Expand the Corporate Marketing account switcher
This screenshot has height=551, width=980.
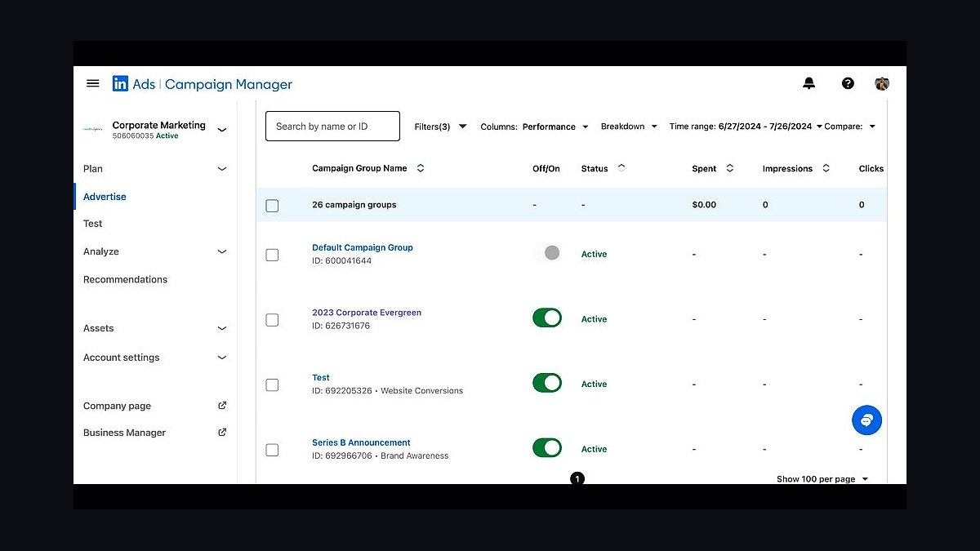tap(221, 129)
